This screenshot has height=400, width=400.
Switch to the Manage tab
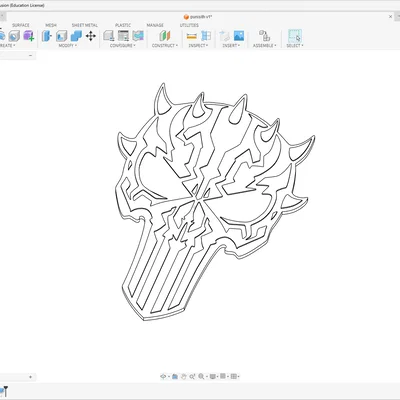(x=155, y=25)
